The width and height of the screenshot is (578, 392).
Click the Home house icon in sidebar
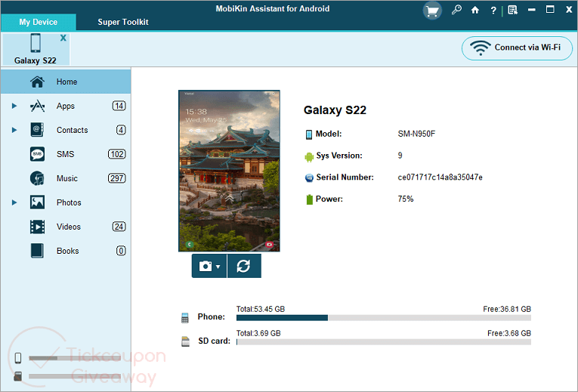coord(37,82)
